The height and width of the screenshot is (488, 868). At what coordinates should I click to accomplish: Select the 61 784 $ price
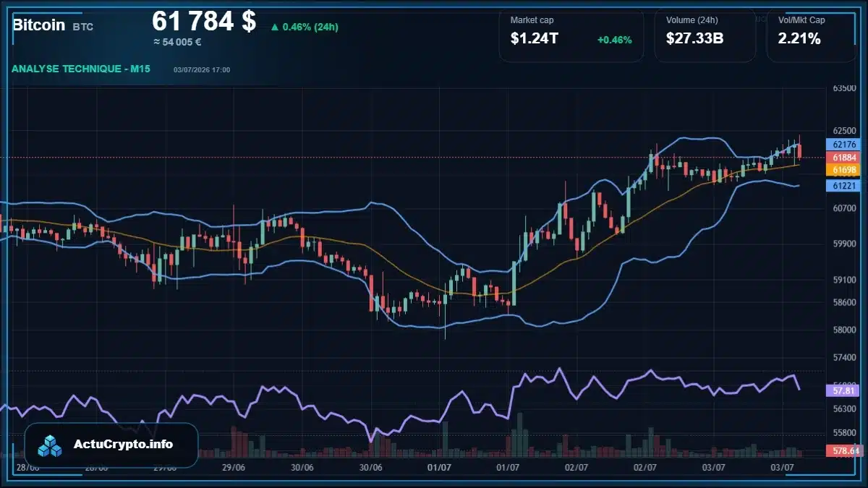[x=204, y=21]
